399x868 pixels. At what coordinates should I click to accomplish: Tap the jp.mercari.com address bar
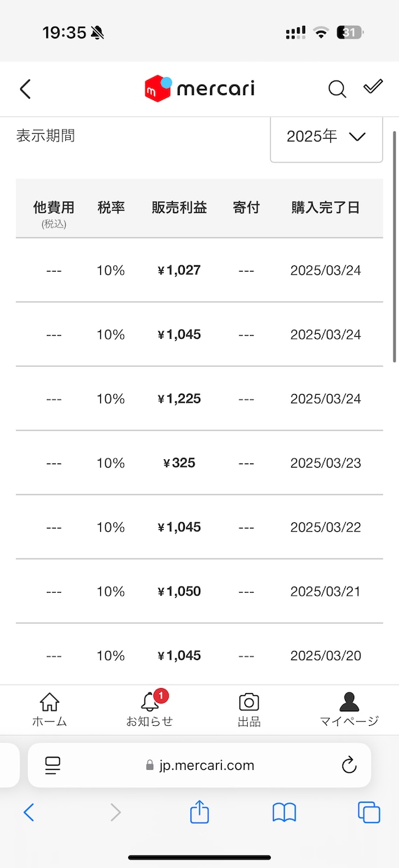click(199, 765)
